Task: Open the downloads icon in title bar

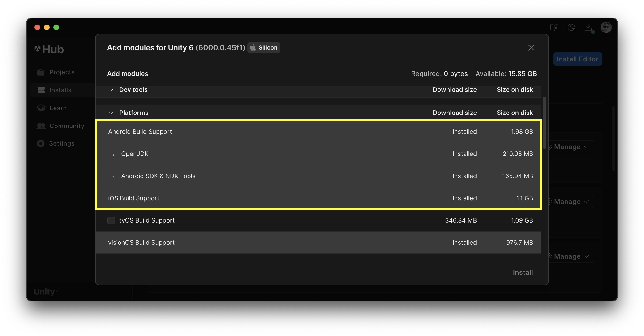Action: 588,27
